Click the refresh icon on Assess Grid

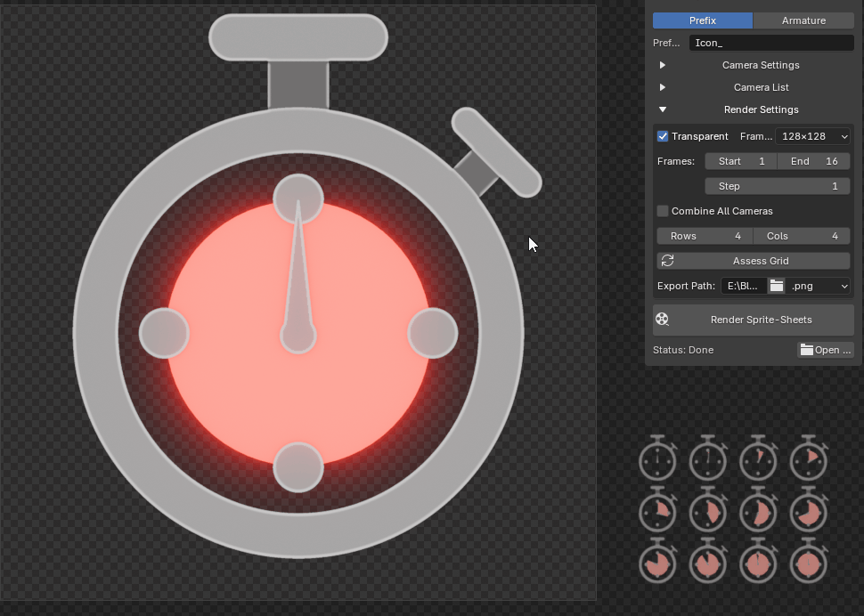coord(667,261)
